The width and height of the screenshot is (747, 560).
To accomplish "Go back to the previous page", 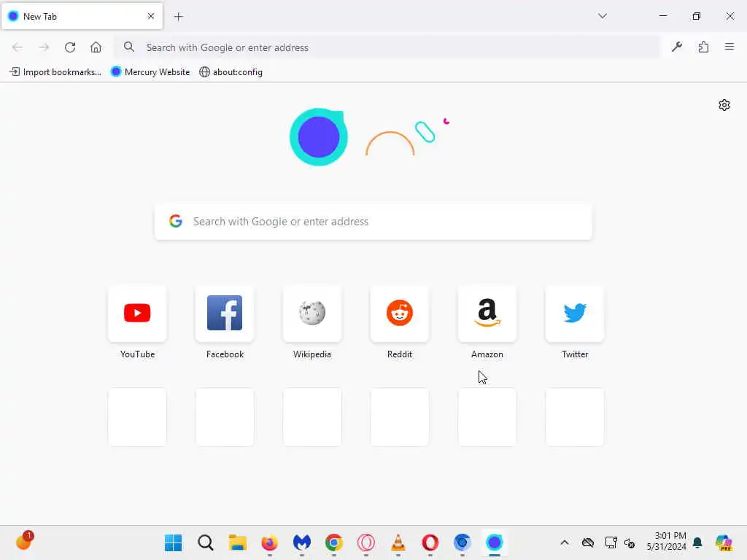I will [x=18, y=47].
